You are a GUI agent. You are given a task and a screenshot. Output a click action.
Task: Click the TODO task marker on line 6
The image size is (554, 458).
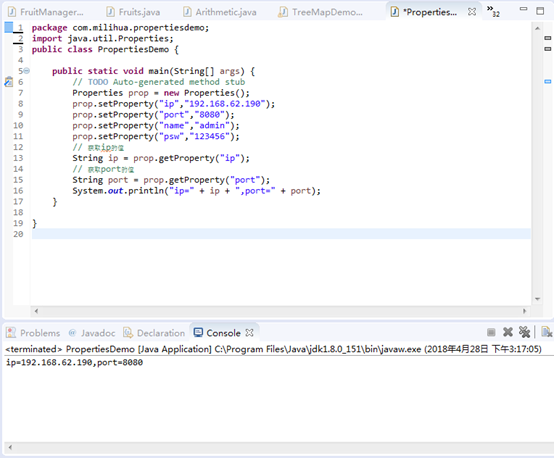point(8,82)
